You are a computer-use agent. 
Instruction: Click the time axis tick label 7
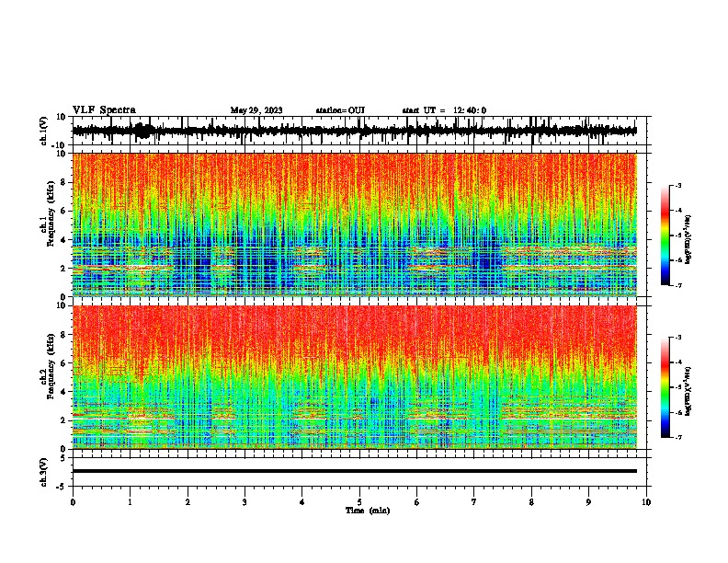474,502
